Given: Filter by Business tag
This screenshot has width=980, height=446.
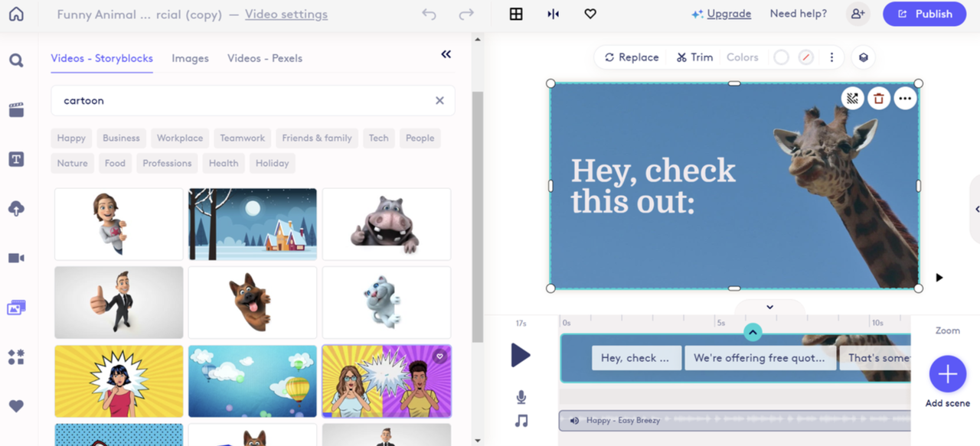Looking at the screenshot, I should (x=121, y=138).
